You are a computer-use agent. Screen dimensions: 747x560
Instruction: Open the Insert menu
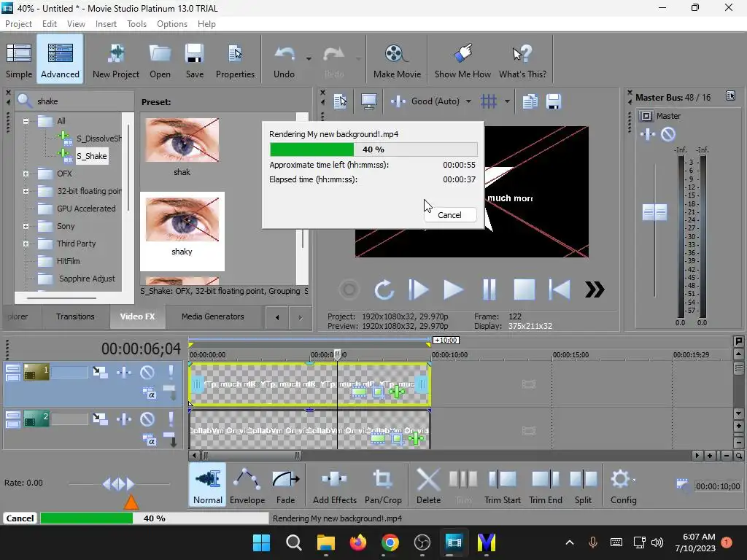pyautogui.click(x=106, y=24)
